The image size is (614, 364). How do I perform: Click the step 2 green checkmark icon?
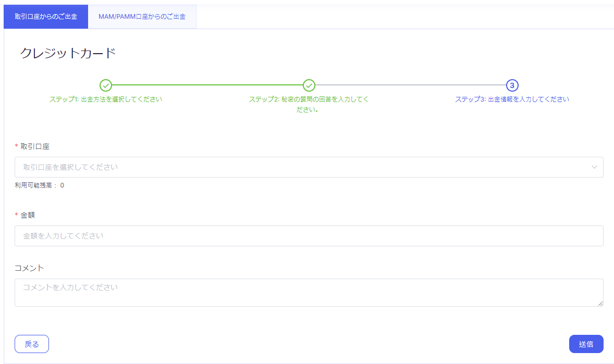tap(309, 85)
